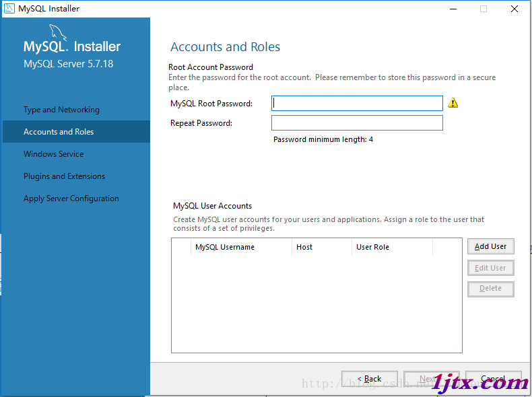The image size is (532, 397).
Task: Click the Host column header
Action: [x=322, y=247]
